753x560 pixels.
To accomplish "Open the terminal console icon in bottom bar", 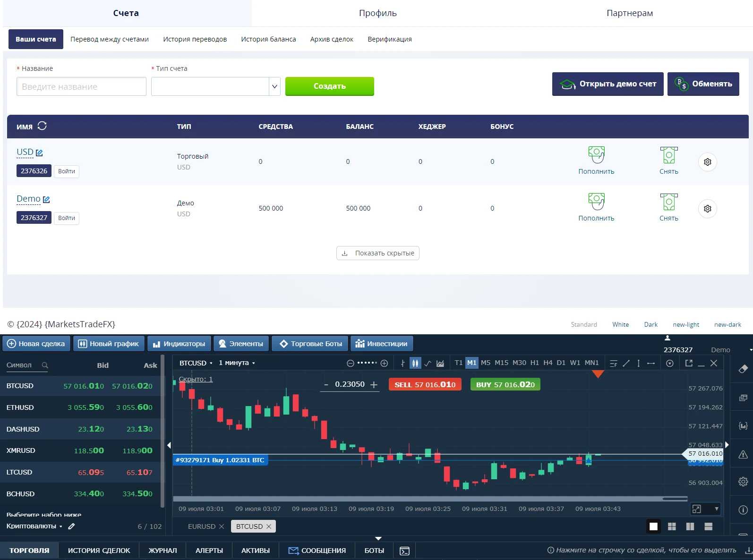I will [x=404, y=551].
